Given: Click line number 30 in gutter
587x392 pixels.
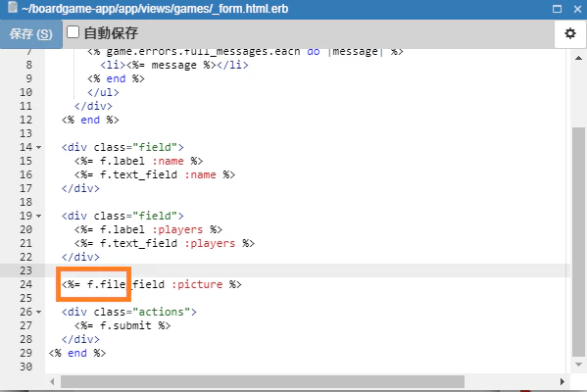Looking at the screenshot, I should click(x=25, y=367).
